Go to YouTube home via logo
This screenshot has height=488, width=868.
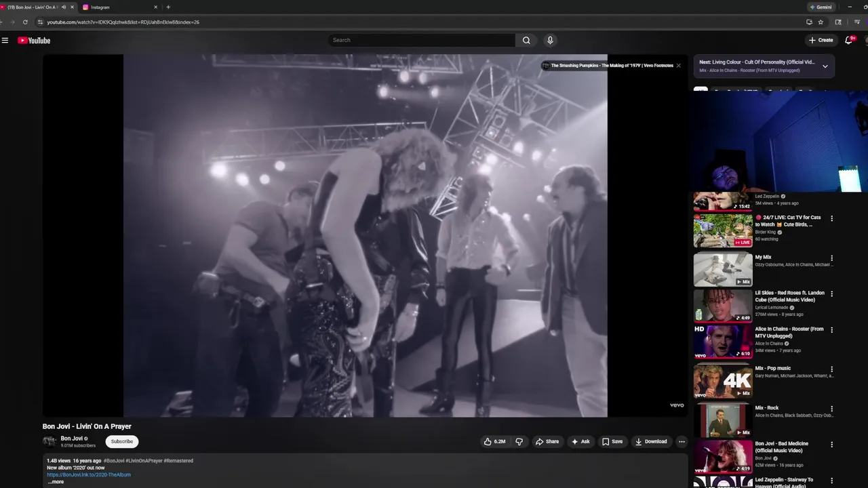(34, 40)
